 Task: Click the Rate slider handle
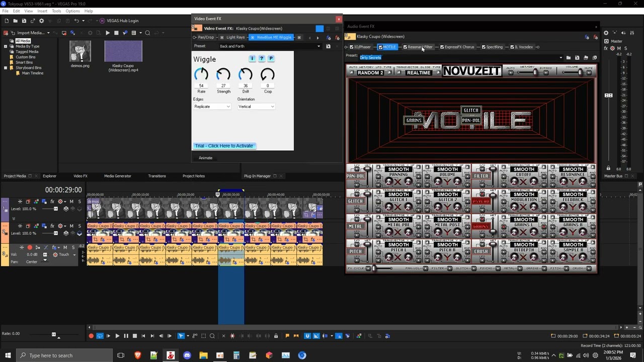tap(54, 334)
